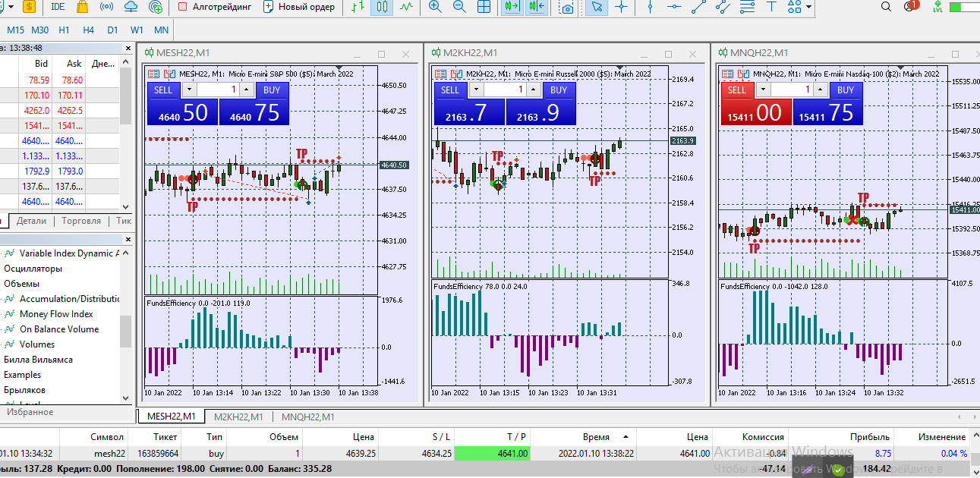Switch to the M2KH22,M1 bottom chart tab
This screenshot has height=478, width=980.
(x=238, y=417)
